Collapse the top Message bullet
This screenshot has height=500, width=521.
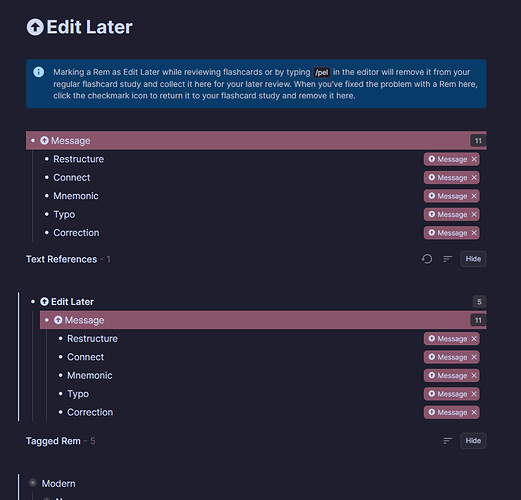pos(33,141)
